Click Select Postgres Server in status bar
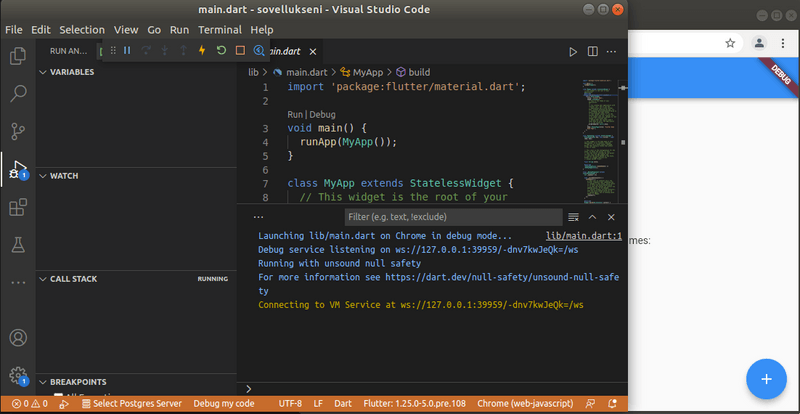The image size is (800, 414). (131, 404)
